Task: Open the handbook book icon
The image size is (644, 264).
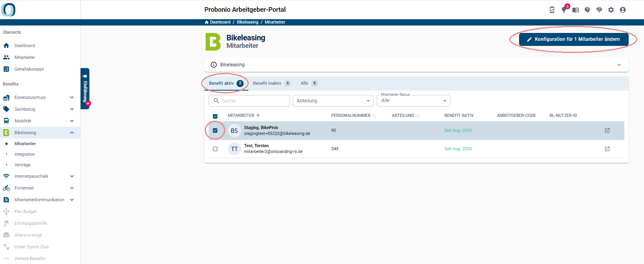Action: (x=576, y=10)
